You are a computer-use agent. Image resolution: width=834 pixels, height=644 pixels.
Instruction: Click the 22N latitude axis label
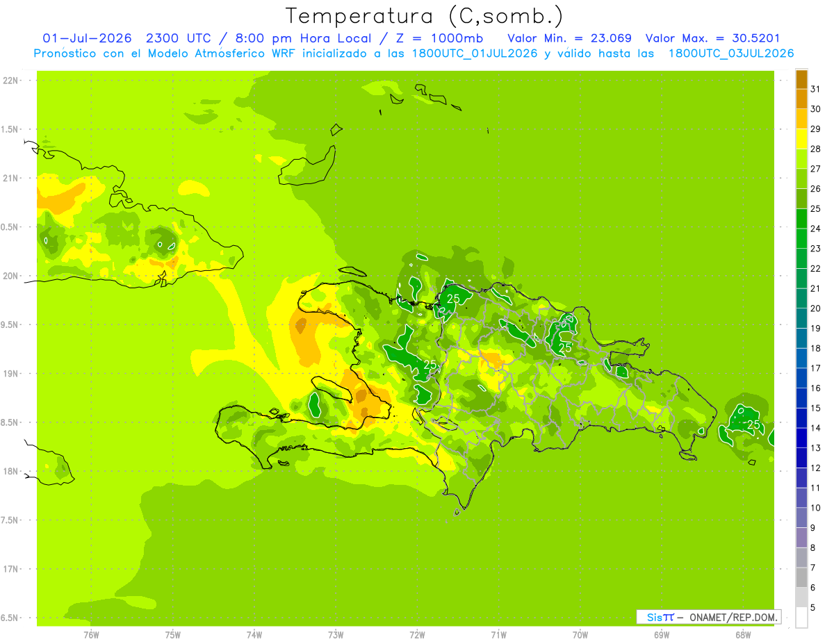[10, 81]
